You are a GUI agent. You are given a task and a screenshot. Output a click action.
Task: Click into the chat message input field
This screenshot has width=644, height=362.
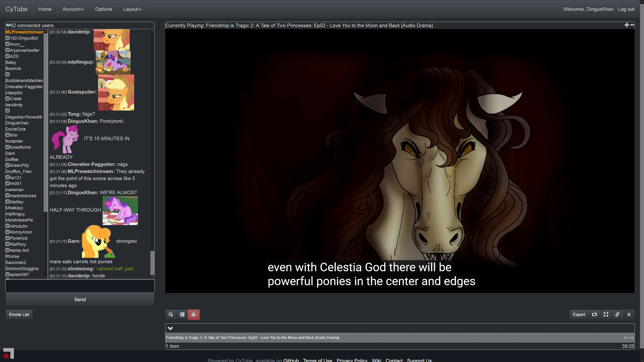80,286
